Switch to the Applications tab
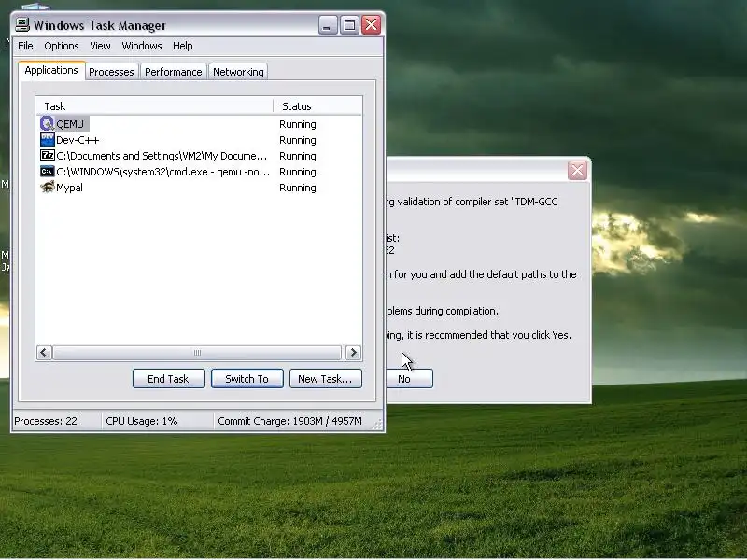747x560 pixels. [51, 71]
